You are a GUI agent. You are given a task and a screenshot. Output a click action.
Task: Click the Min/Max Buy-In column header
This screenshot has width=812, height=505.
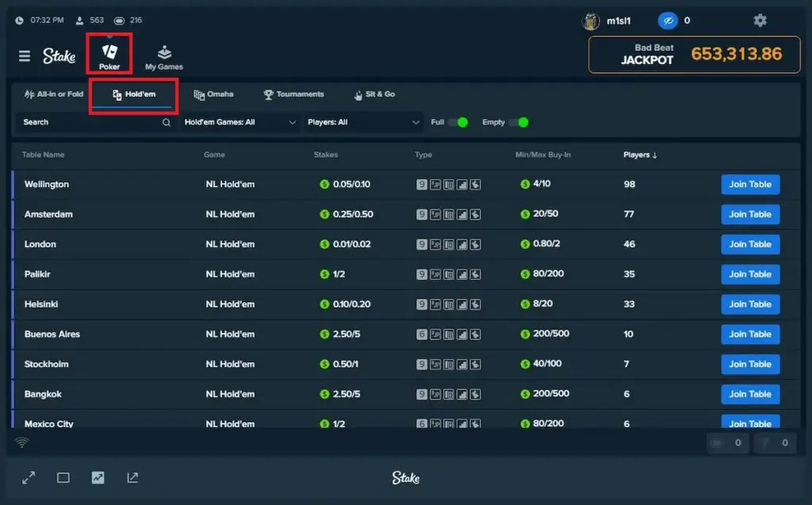point(542,155)
